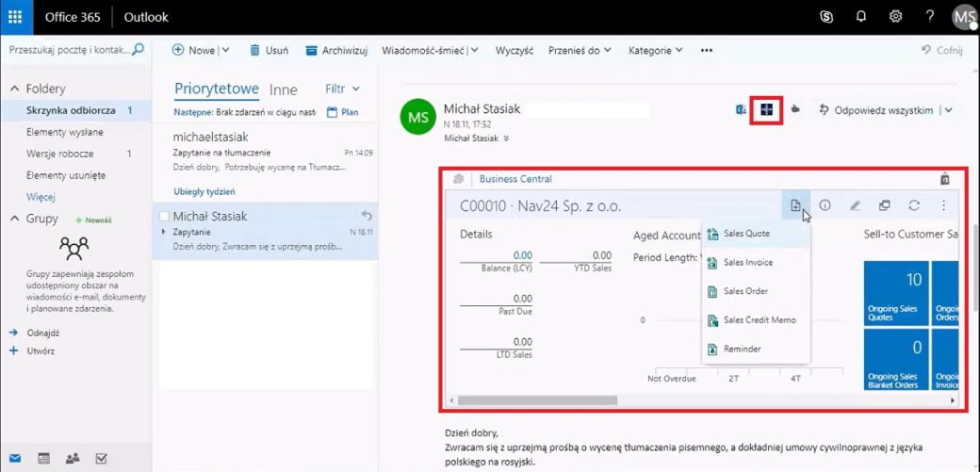Expand recipient details chevron under Michał Stasiak
Viewport: 980px width, 472px height.
click(x=506, y=138)
